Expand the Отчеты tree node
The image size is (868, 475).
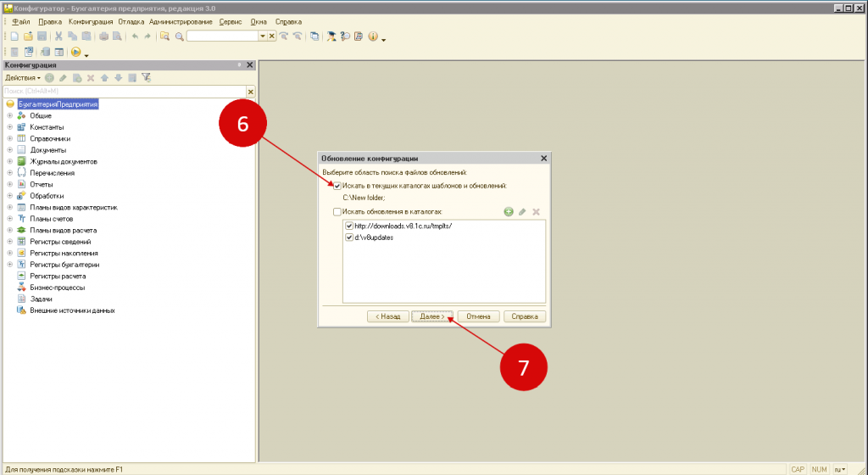[x=9, y=184]
